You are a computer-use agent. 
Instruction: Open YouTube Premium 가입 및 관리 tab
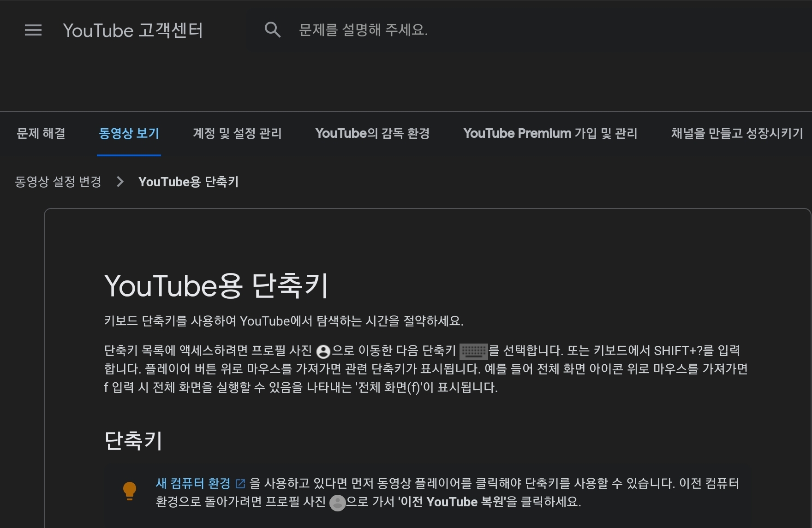click(x=550, y=133)
